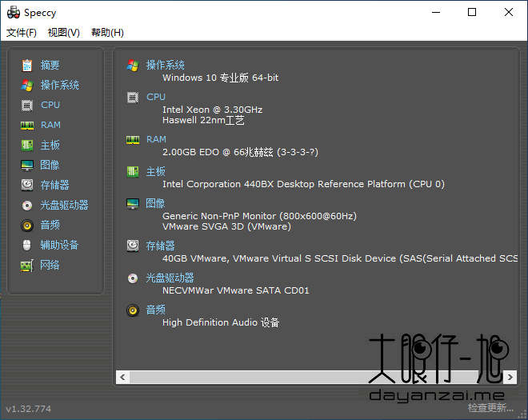Select 操作系统 label in the sidebar
The width and height of the screenshot is (528, 420).
60,85
